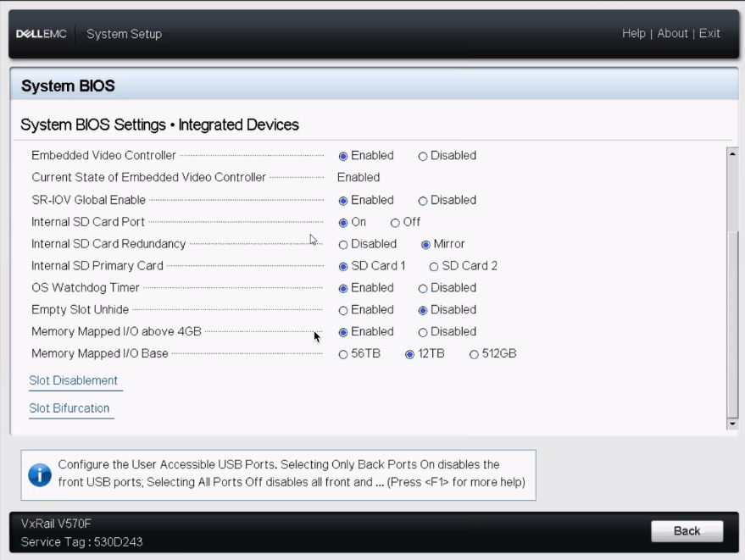745x560 pixels.
Task: Enable the OS Watchdog Timer
Action: [343, 288]
